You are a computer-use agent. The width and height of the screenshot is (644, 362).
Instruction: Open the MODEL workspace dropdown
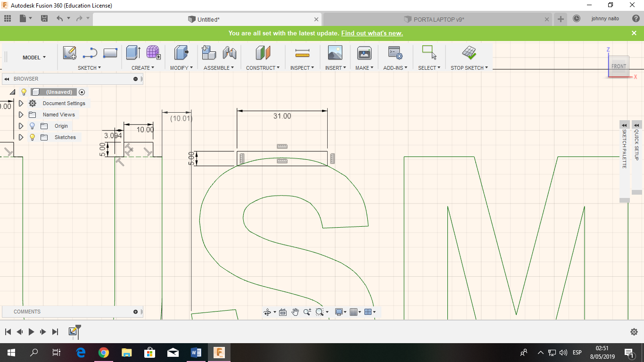pyautogui.click(x=34, y=58)
